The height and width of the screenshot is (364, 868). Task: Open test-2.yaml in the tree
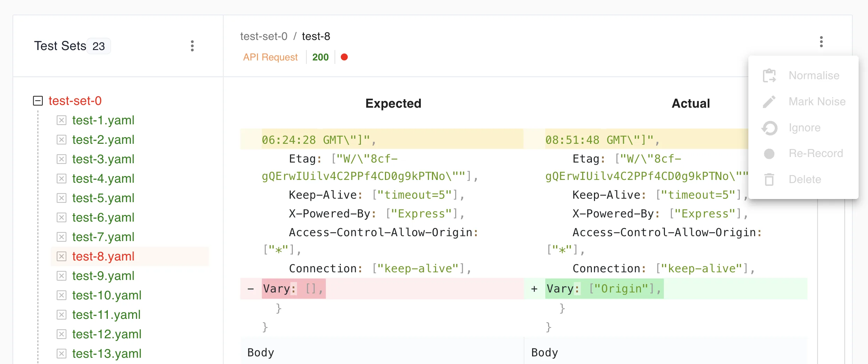coord(103,140)
